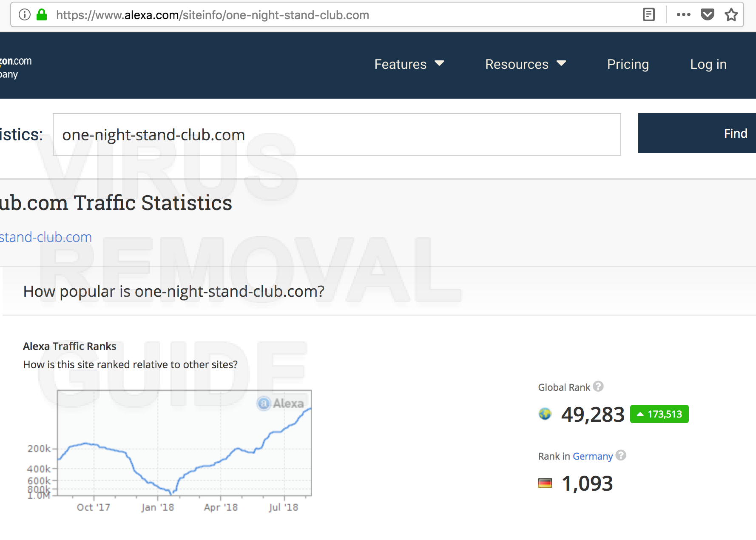Open the page actions three-dots menu
The height and width of the screenshot is (540, 756).
coord(683,15)
